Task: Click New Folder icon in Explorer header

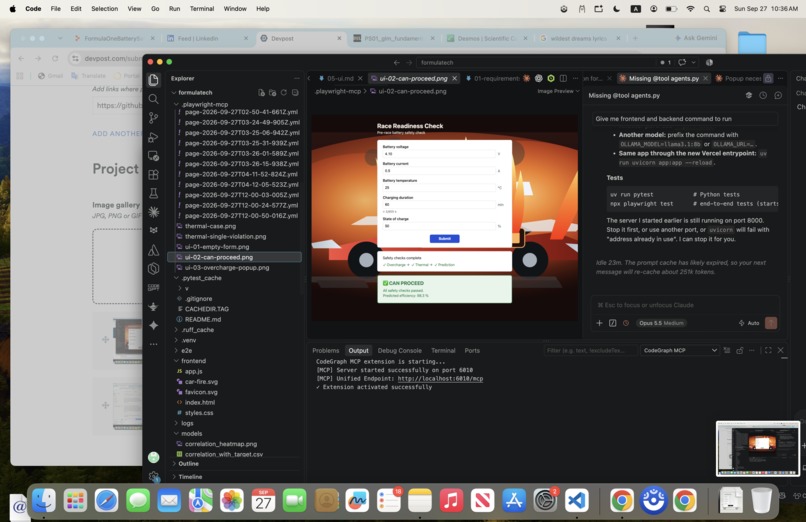Action: [272, 92]
